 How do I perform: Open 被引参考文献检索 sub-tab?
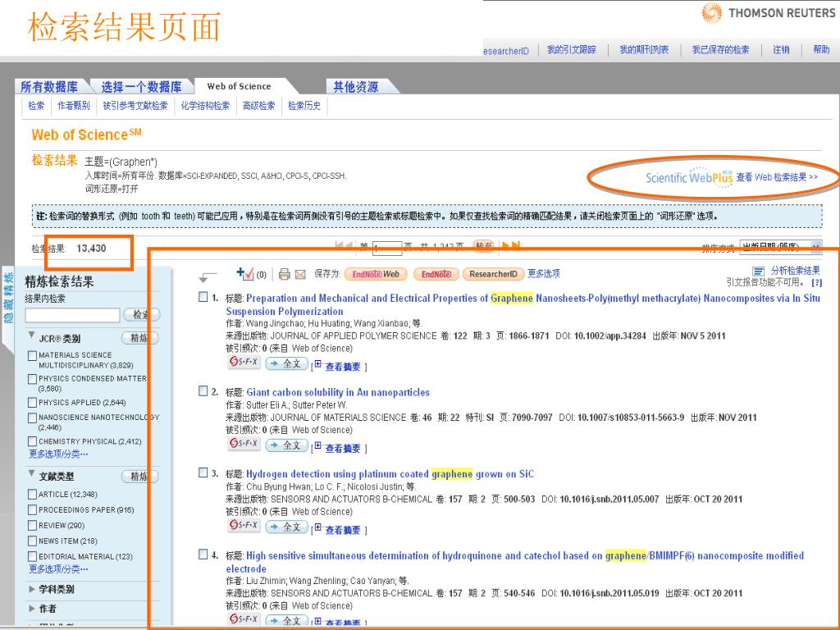(x=135, y=106)
